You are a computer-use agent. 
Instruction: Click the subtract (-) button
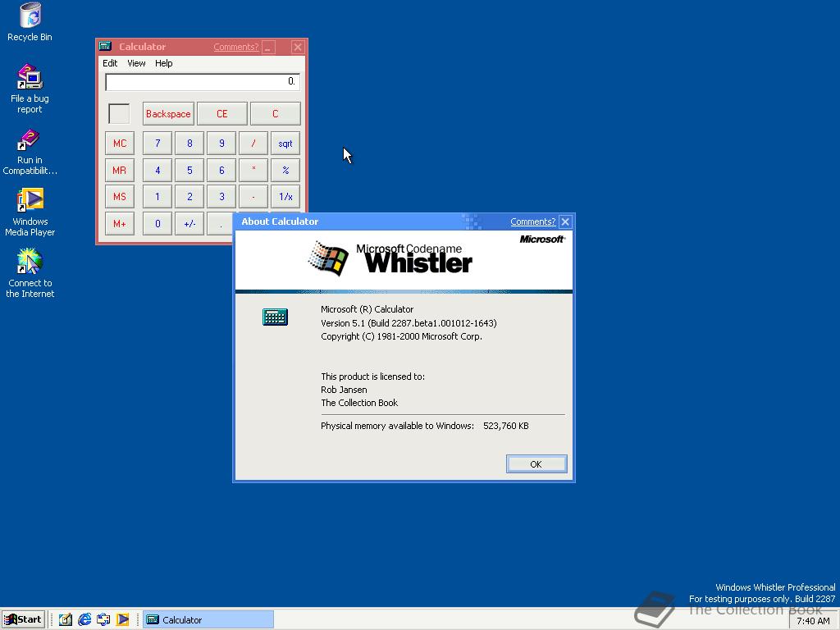(x=253, y=197)
